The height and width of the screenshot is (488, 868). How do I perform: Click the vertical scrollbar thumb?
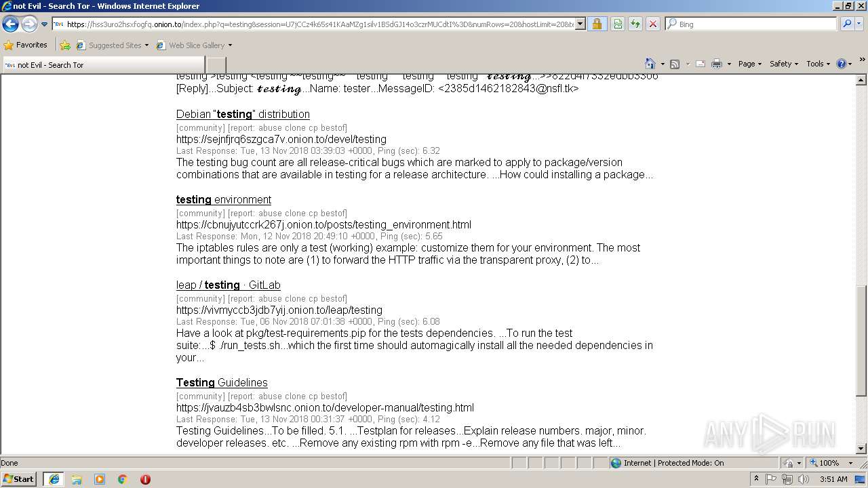click(x=861, y=341)
